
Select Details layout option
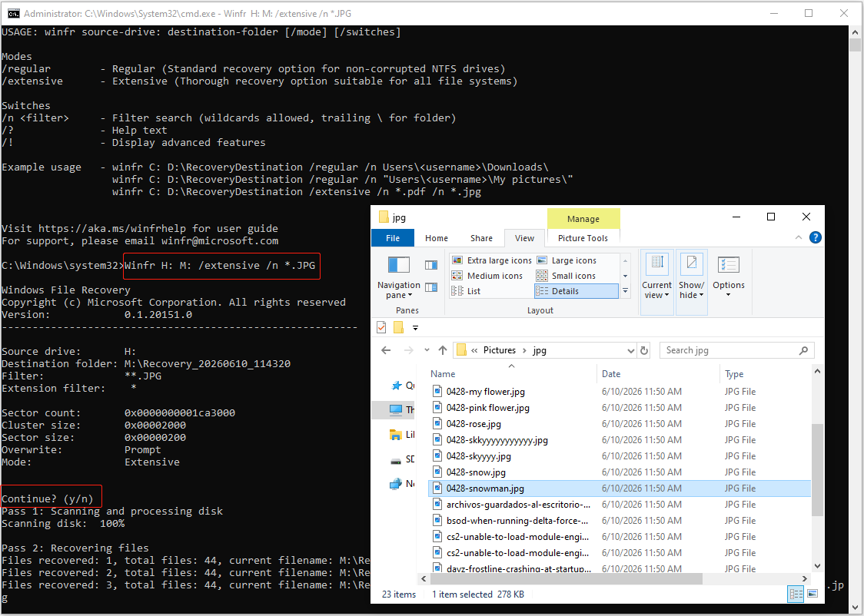point(577,291)
